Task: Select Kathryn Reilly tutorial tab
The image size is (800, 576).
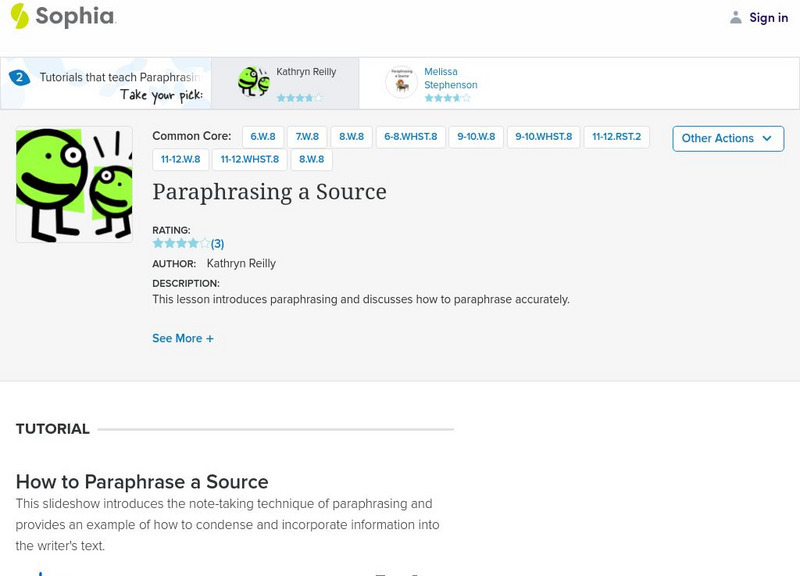Action: tap(305, 72)
